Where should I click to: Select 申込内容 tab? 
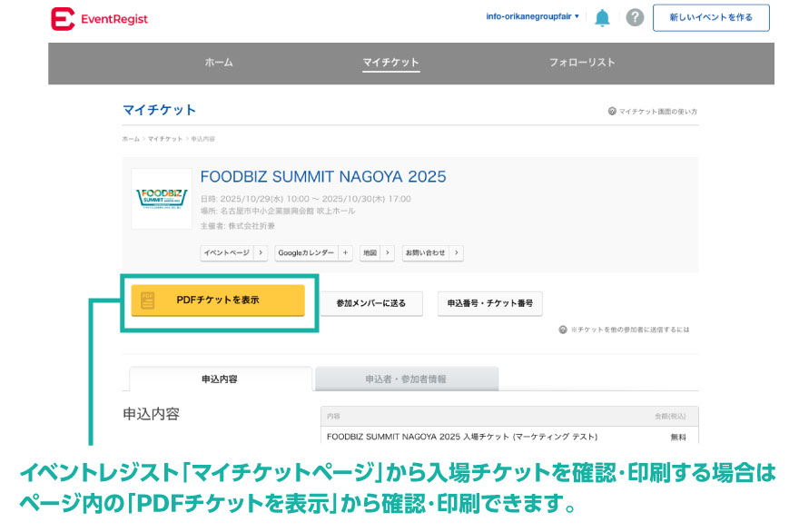[220, 379]
